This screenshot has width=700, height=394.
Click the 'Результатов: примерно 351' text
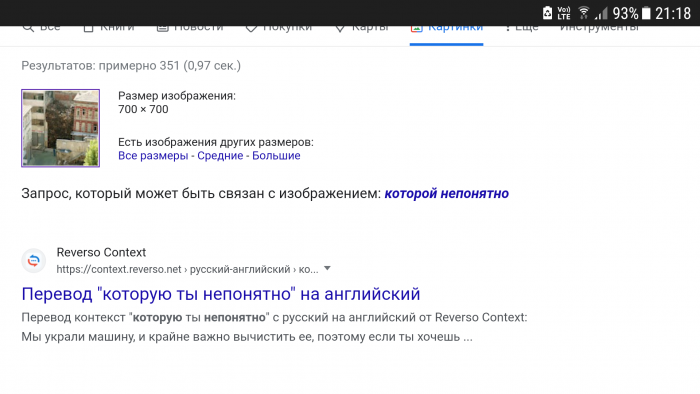coord(100,66)
